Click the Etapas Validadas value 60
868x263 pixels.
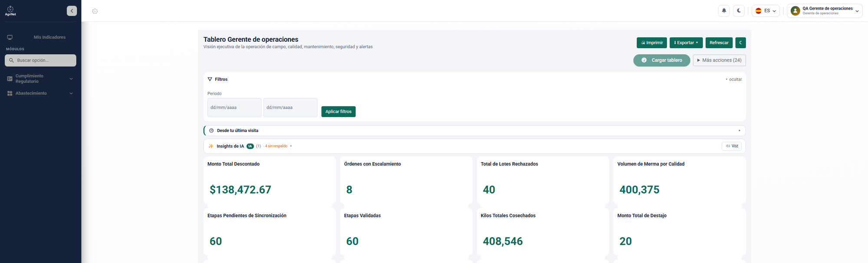[352, 241]
